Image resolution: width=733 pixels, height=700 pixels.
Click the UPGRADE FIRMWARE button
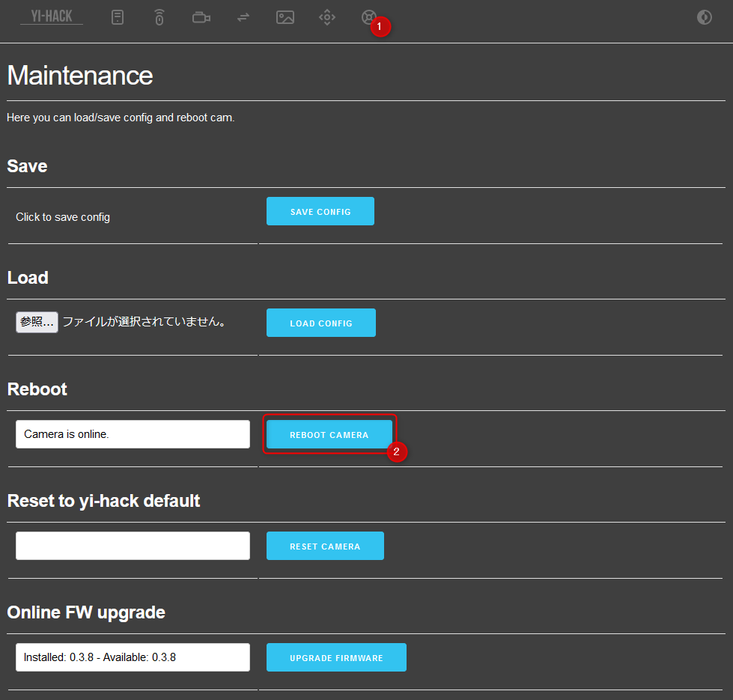coord(337,657)
